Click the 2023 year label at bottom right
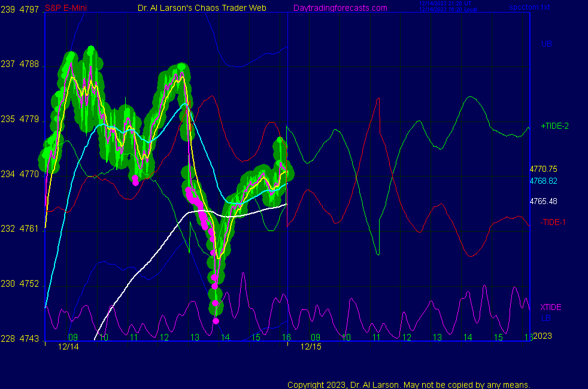Viewport: 588px width, 389px height. 542,336
